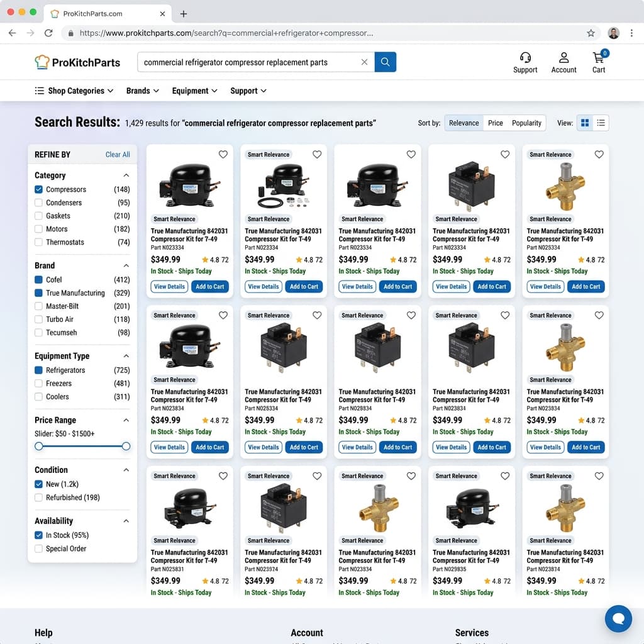Check the Gaskets category filter
The width and height of the screenshot is (644, 644).
click(38, 216)
